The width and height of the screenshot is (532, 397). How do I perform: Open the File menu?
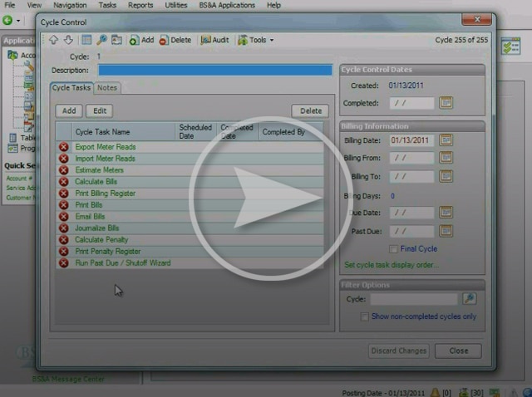pyautogui.click(x=9, y=5)
